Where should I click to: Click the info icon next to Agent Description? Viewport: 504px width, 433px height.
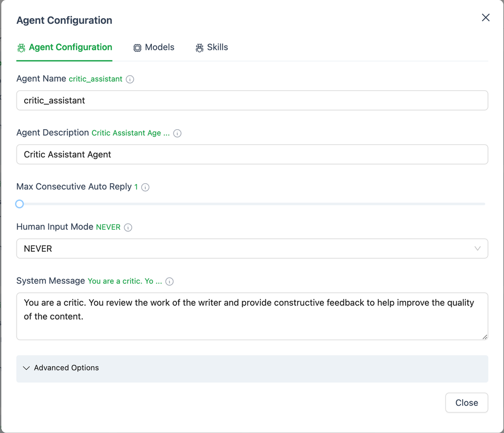click(x=177, y=133)
